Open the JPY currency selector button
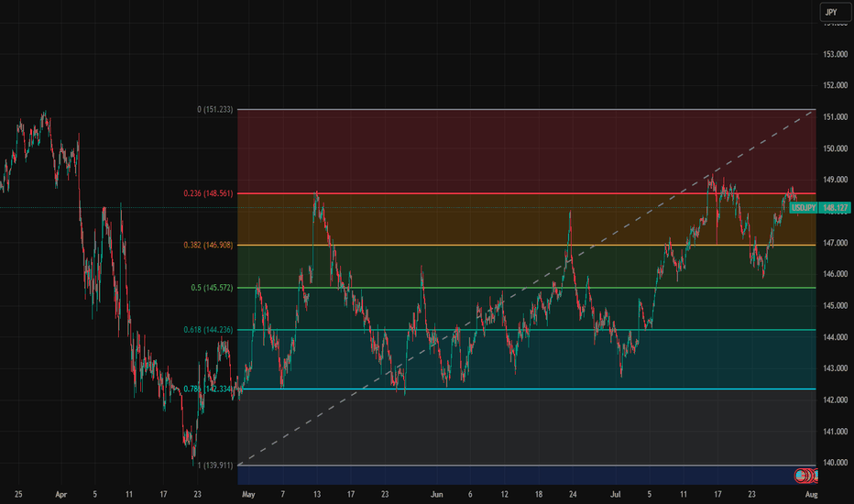Screen dimensions: 854x504 click(836, 12)
